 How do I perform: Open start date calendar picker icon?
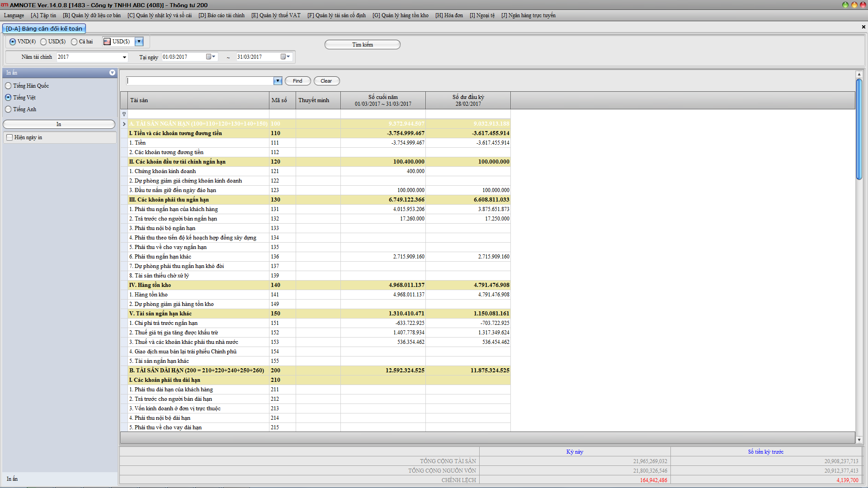tap(209, 57)
